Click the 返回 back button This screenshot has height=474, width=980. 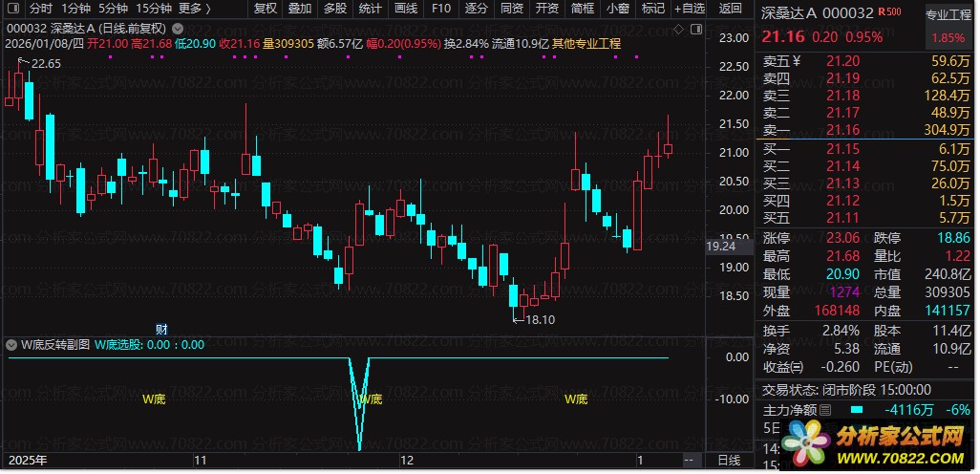(x=730, y=9)
